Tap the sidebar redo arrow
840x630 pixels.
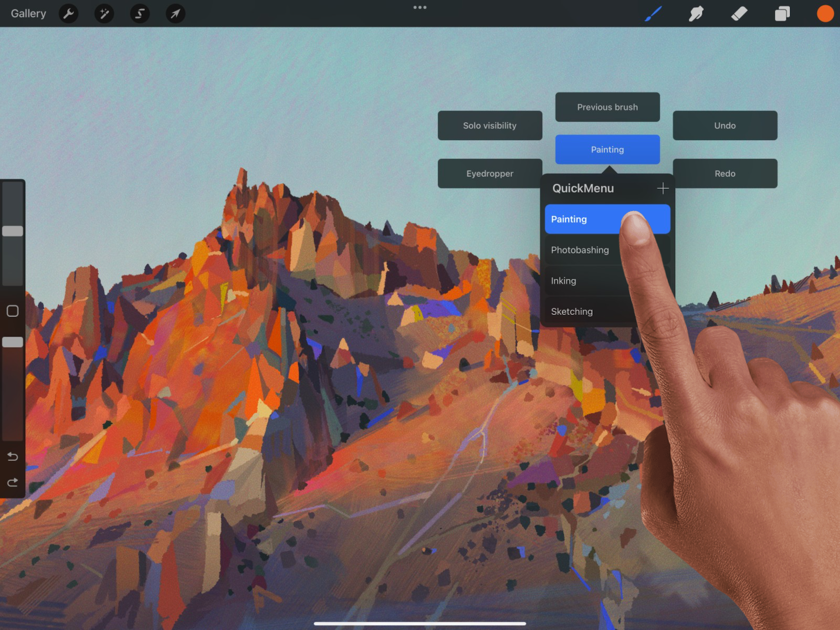point(13,482)
